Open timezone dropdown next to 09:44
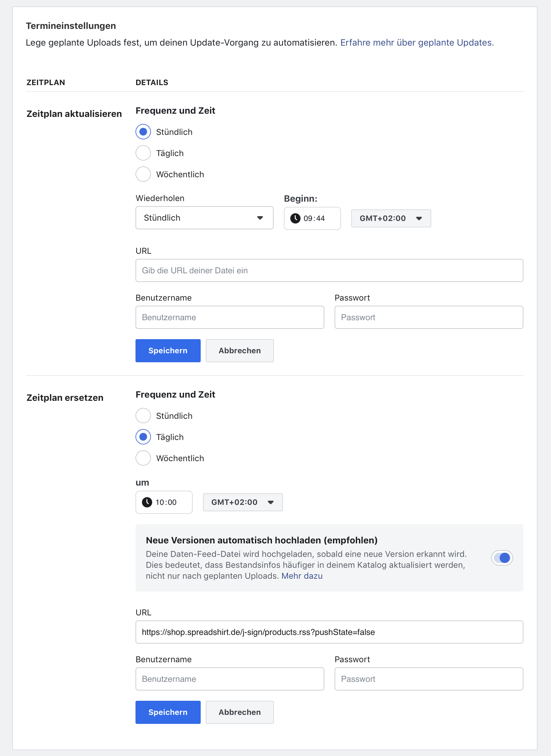Viewport: 551px width, 756px height. tap(390, 218)
